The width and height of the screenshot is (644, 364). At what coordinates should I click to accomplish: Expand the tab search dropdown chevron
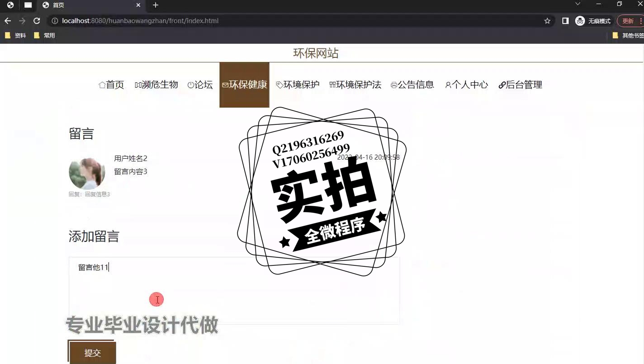[x=578, y=4]
